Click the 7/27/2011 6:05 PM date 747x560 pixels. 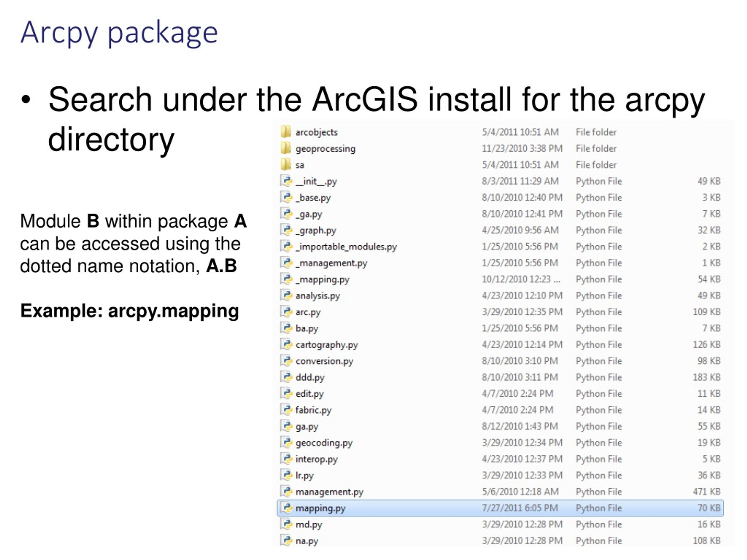[x=520, y=508]
